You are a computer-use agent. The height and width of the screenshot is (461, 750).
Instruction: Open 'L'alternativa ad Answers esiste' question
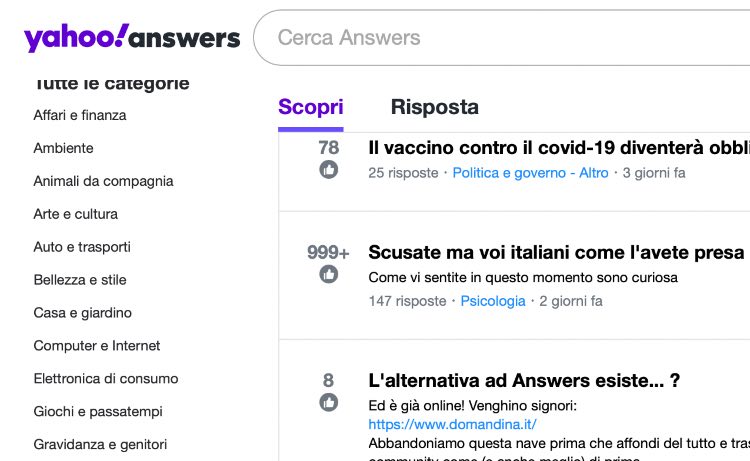point(524,380)
